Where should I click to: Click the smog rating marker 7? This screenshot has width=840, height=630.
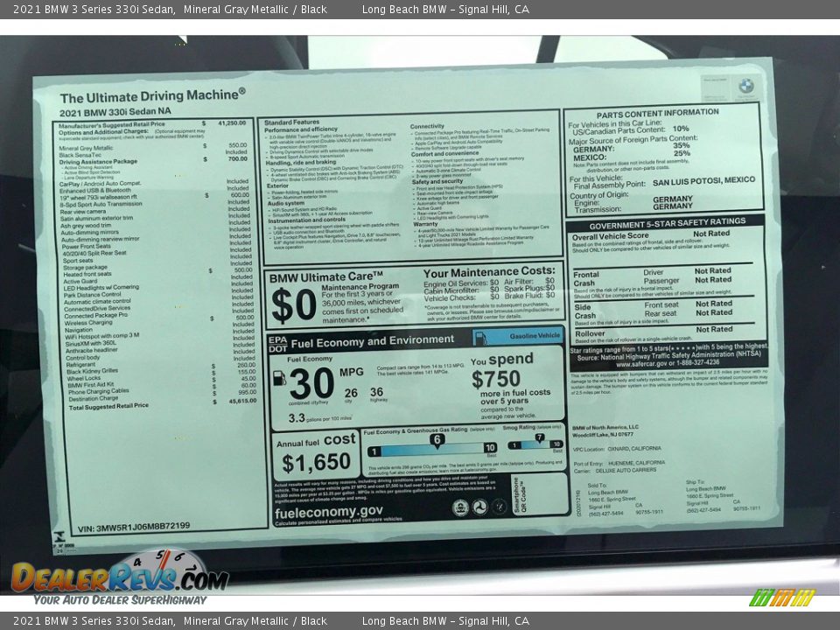coord(540,438)
